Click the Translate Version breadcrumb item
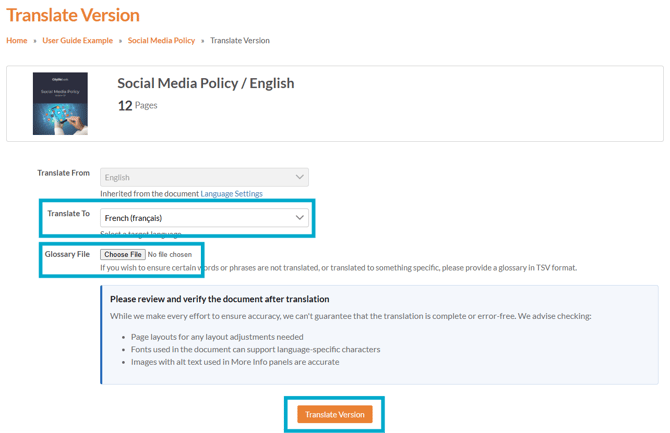The height and width of the screenshot is (433, 670). click(240, 41)
